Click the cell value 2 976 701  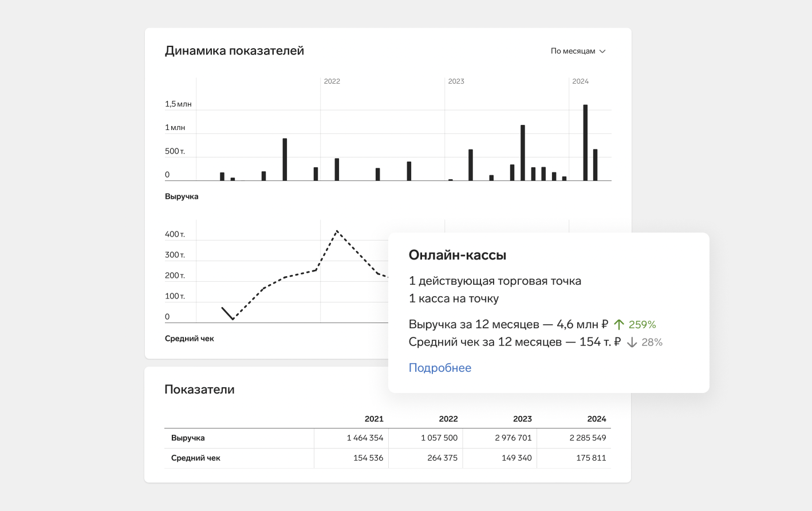[x=513, y=438]
